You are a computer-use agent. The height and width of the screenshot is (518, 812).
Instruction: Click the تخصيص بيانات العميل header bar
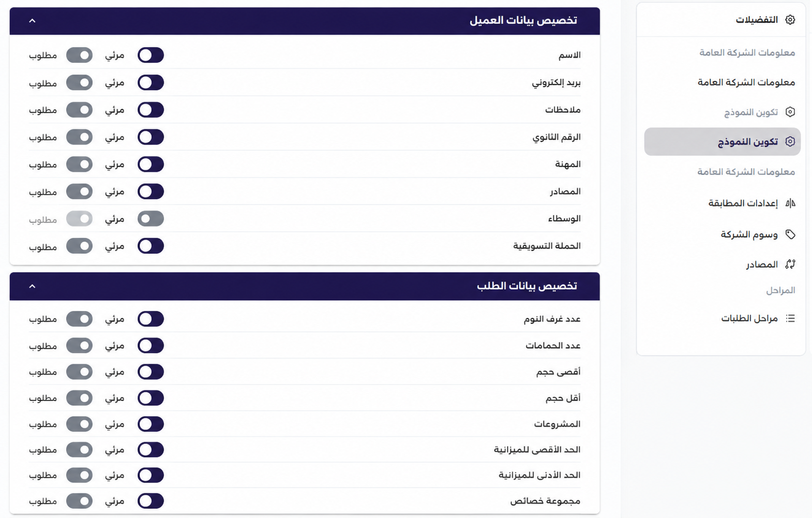[305, 21]
